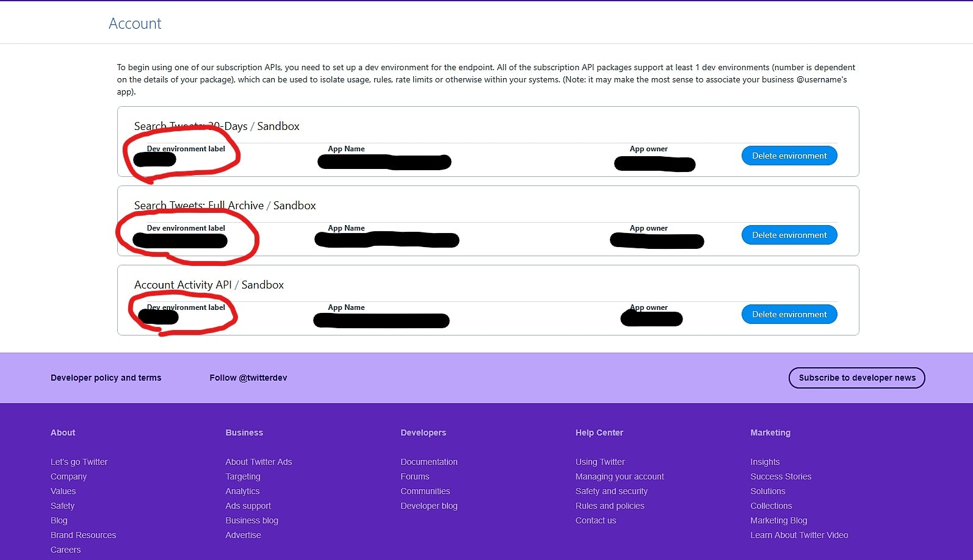Go to developer Forums link
973x560 pixels.
pos(415,476)
